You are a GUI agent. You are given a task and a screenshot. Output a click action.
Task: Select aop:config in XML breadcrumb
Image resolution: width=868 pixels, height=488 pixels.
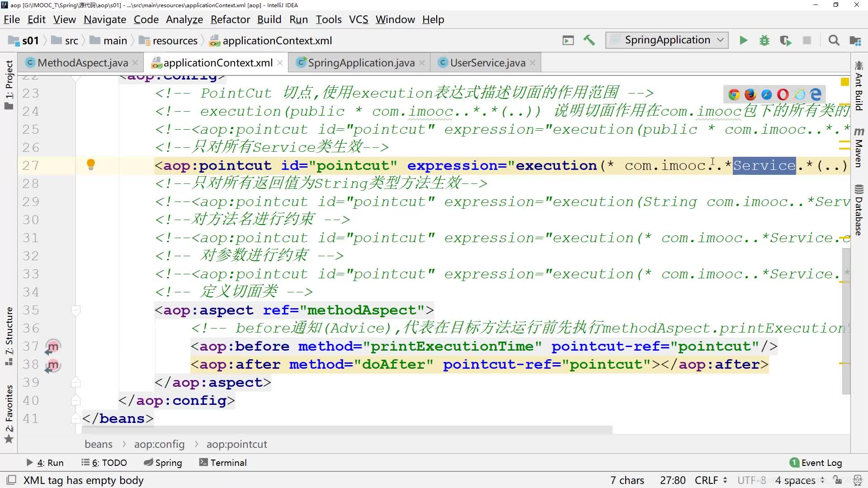[x=159, y=444]
